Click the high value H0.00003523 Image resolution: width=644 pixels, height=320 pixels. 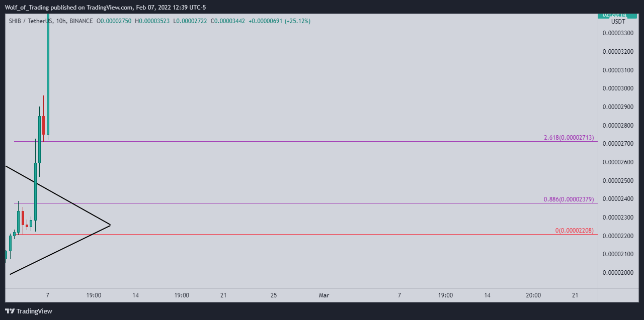(152, 21)
